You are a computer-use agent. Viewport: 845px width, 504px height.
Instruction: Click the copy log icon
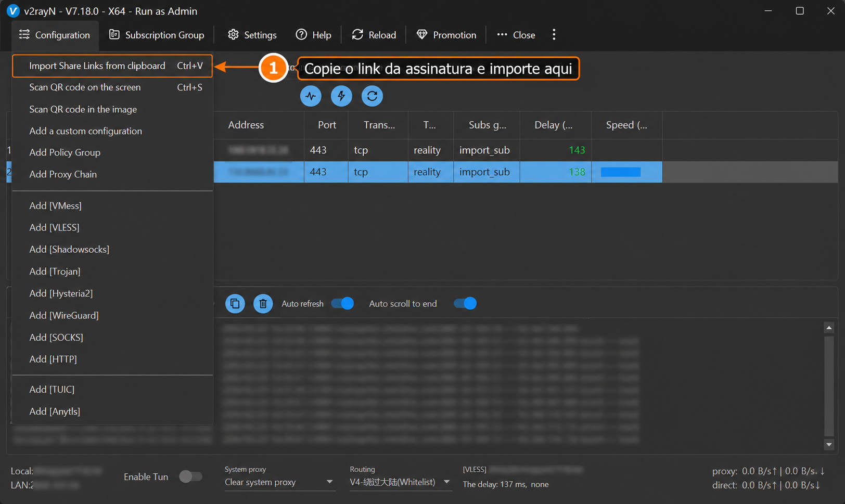point(235,303)
